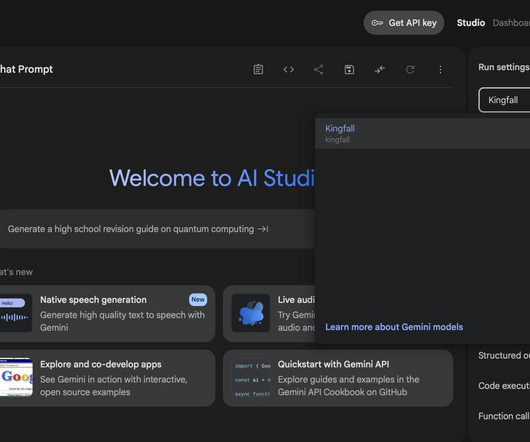Click the code snippet thumbnail
530x442 pixels.
[x=251, y=378]
